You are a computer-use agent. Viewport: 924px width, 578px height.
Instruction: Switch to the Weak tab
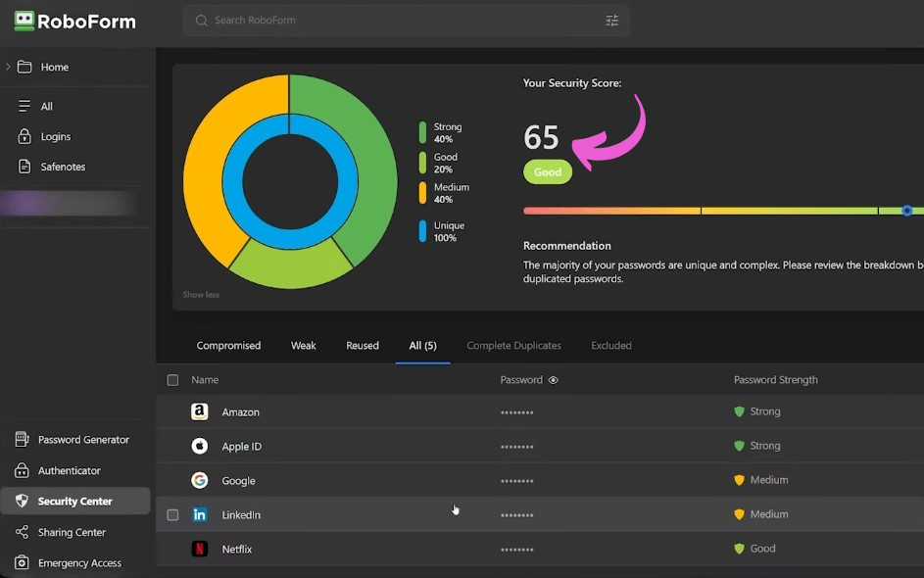(304, 345)
